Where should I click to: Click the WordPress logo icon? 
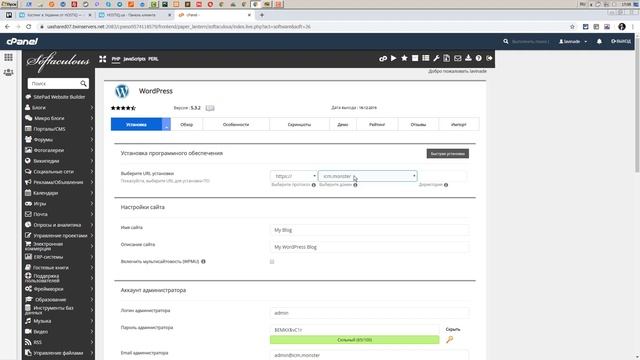click(122, 91)
